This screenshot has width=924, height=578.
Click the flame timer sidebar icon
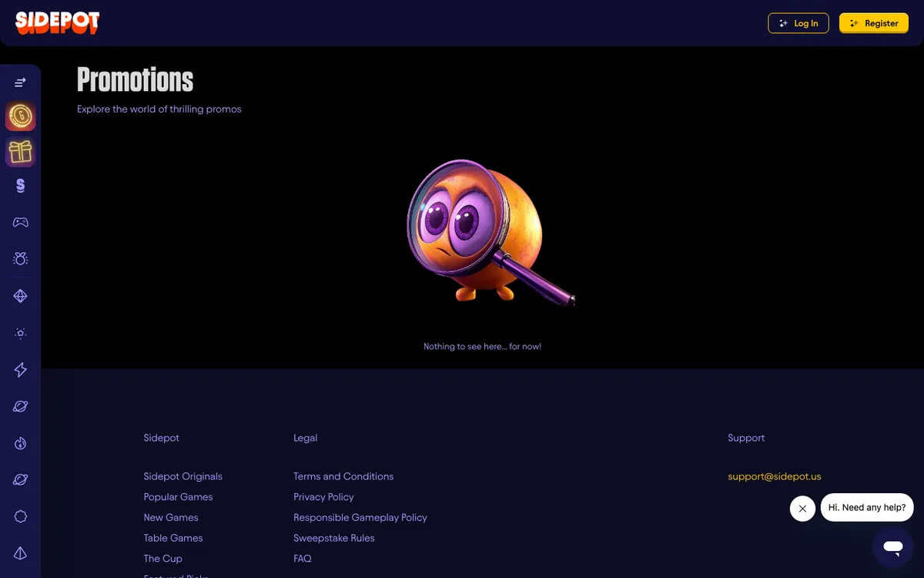tap(21, 443)
